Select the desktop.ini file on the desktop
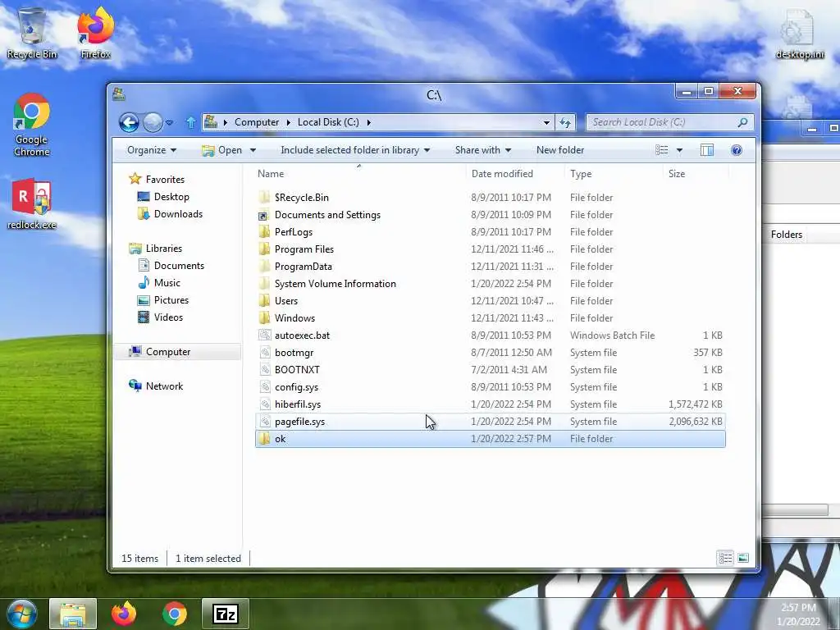The width and height of the screenshot is (840, 630). tap(799, 33)
